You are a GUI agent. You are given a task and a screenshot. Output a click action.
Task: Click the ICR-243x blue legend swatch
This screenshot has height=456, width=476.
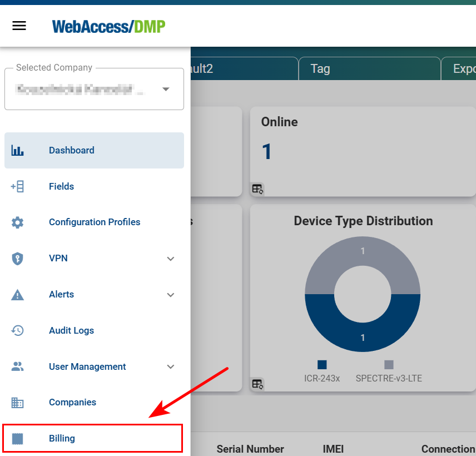(x=322, y=365)
